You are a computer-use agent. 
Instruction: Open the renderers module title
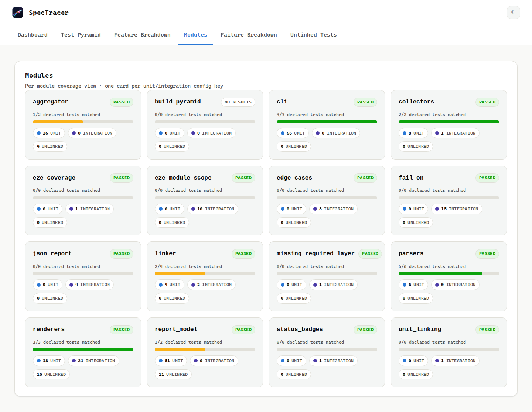[49, 329]
